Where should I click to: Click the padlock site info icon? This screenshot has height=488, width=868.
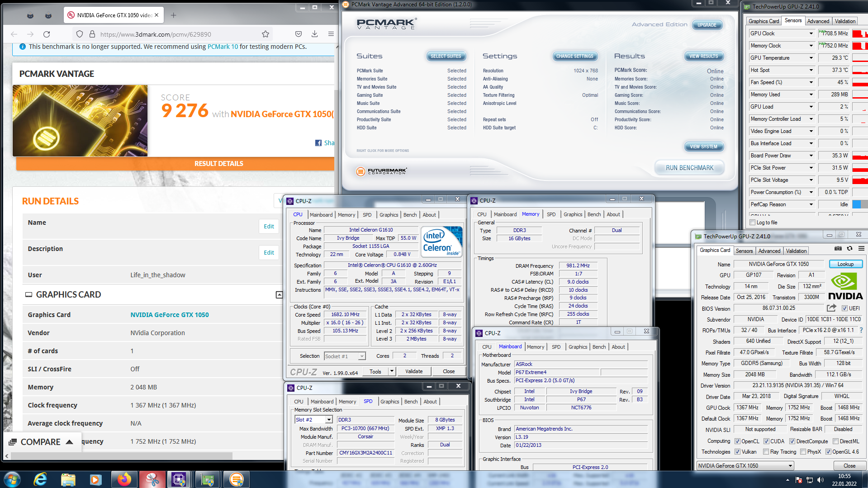(x=92, y=34)
